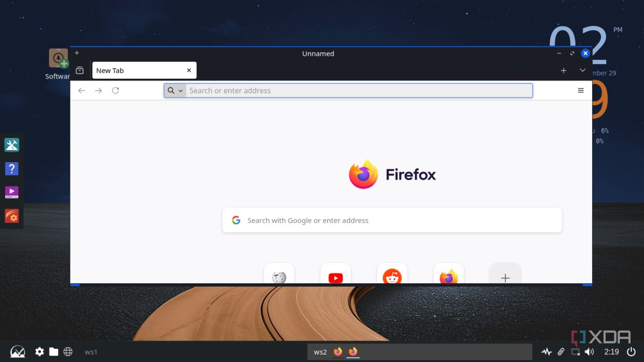Click the plus icon in window title bar
The image size is (644, 362).
coord(77,53)
